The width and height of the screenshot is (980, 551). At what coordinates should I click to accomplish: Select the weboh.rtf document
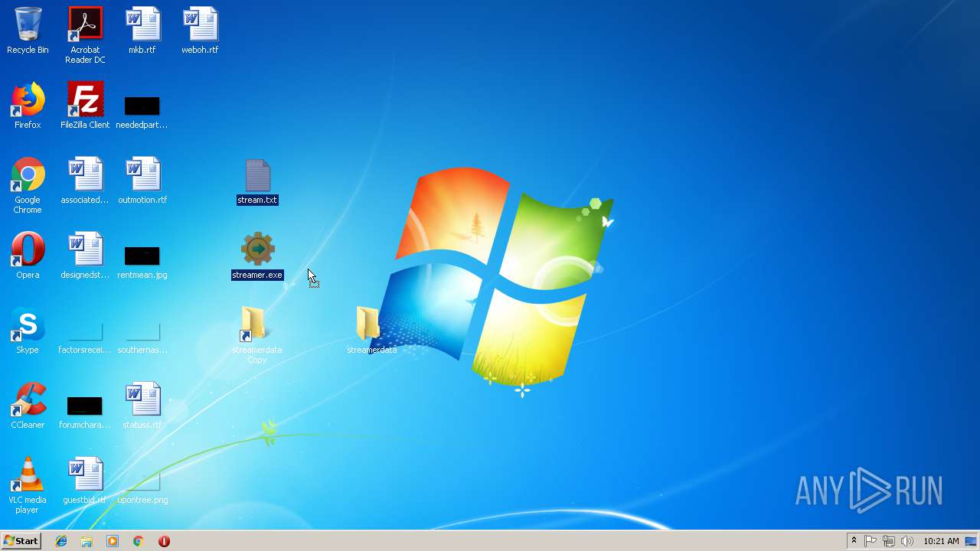pos(200,31)
